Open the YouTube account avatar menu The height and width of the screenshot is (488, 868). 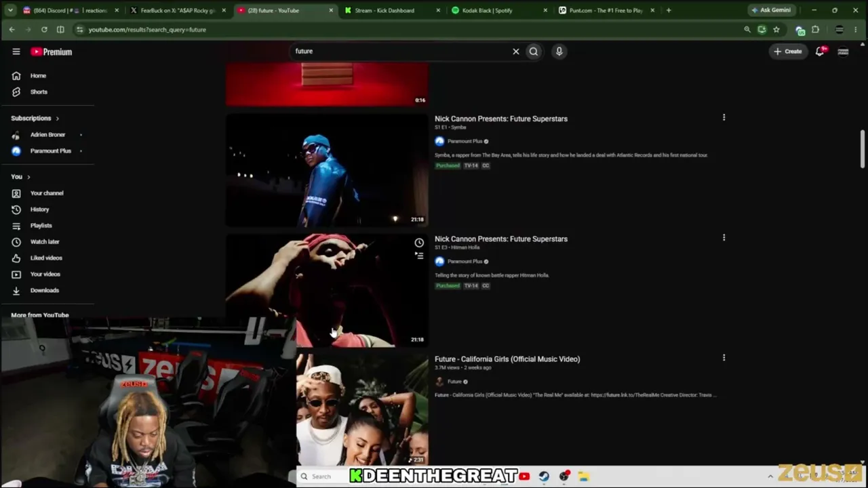pos(843,52)
